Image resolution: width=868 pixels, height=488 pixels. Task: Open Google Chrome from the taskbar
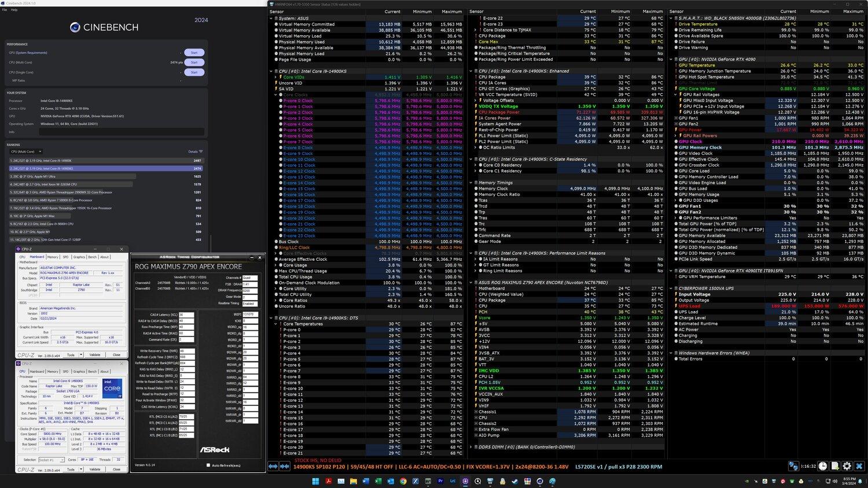pos(403,481)
